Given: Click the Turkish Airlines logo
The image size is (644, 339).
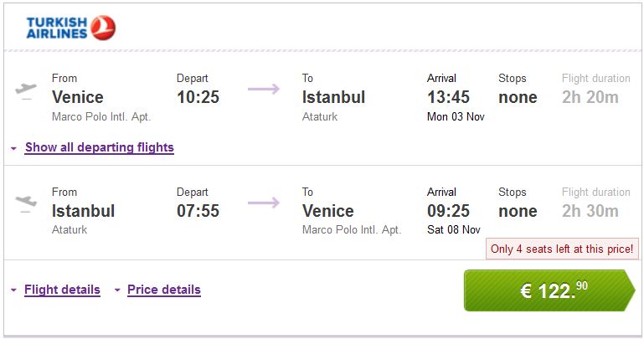Looking at the screenshot, I should pos(70,28).
